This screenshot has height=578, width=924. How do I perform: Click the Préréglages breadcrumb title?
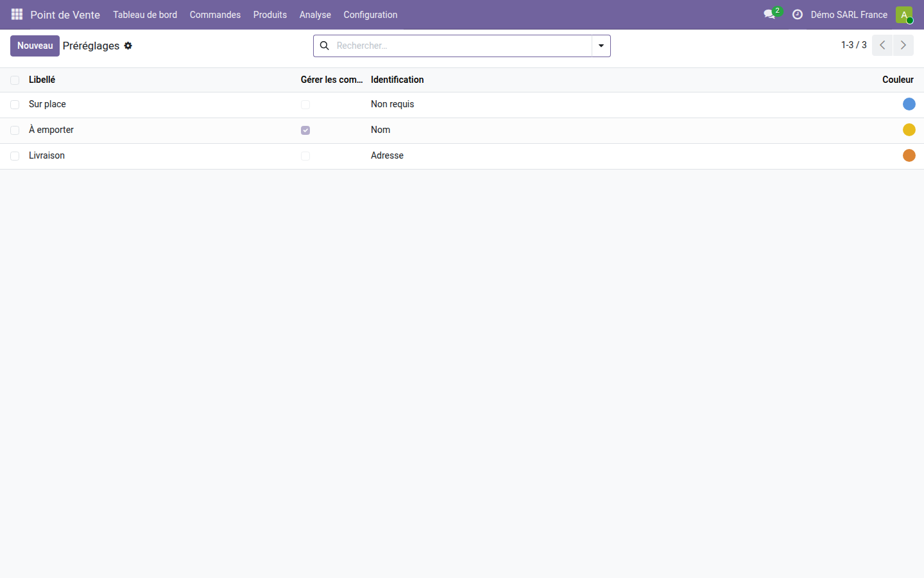pyautogui.click(x=91, y=46)
